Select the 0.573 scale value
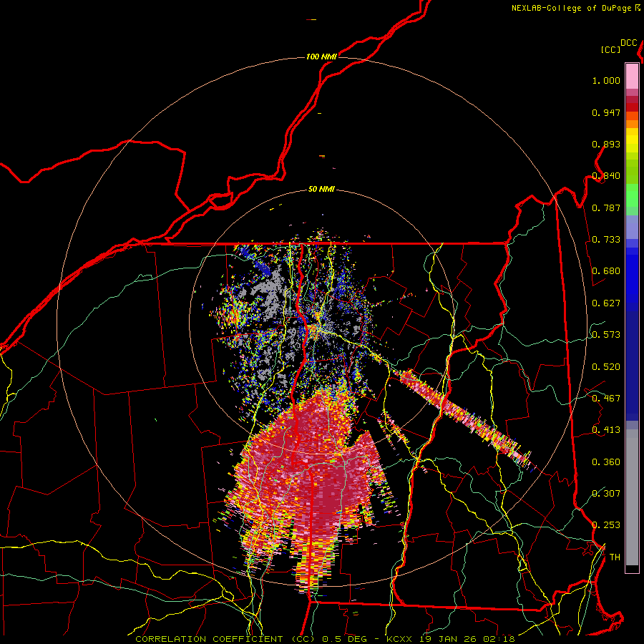Image resolution: width=644 pixels, height=644 pixels. click(606, 335)
